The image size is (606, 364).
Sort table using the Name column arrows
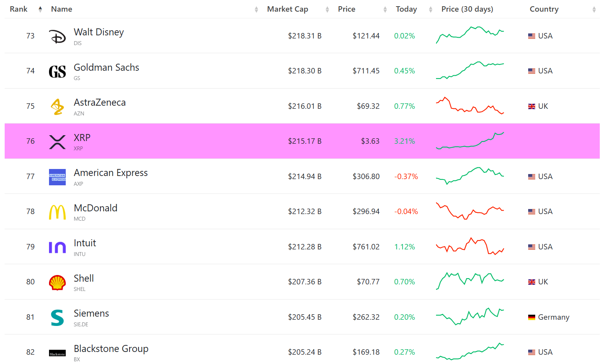click(x=256, y=9)
